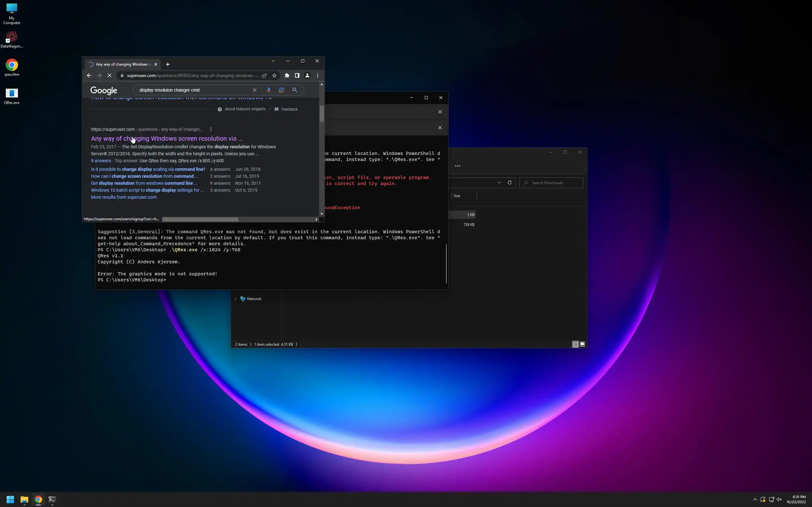Refresh the Downloads folder view
Viewport: 812px width, 507px height.
(510, 183)
